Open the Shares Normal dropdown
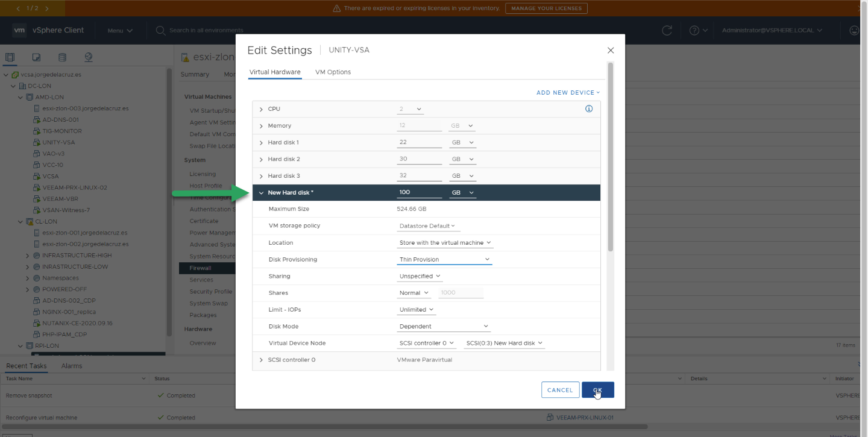The height and width of the screenshot is (437, 868). [414, 293]
